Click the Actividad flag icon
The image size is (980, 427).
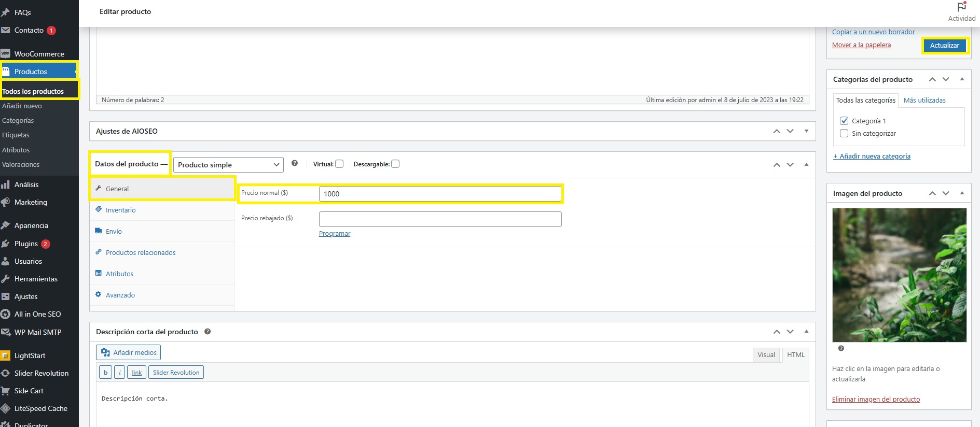961,7
